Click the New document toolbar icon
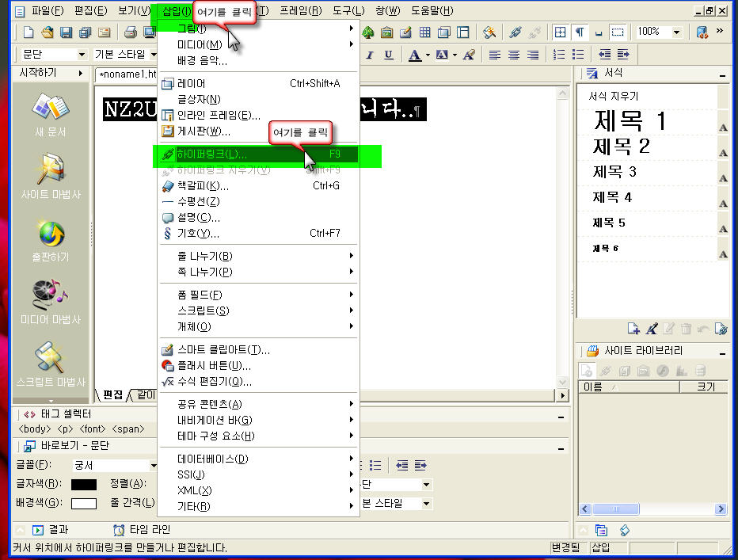The height and width of the screenshot is (560, 738). 29,32
